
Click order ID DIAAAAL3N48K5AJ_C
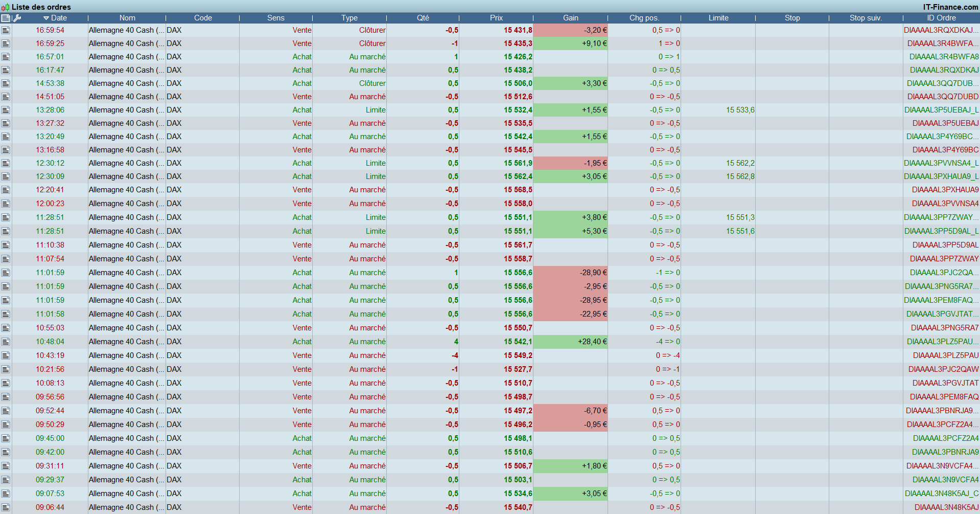(942, 494)
